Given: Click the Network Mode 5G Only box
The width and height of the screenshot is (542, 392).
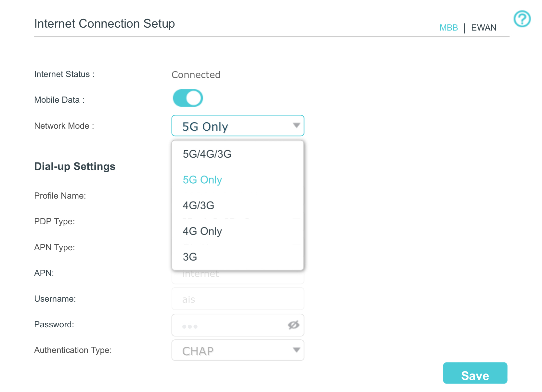Looking at the screenshot, I should (238, 125).
